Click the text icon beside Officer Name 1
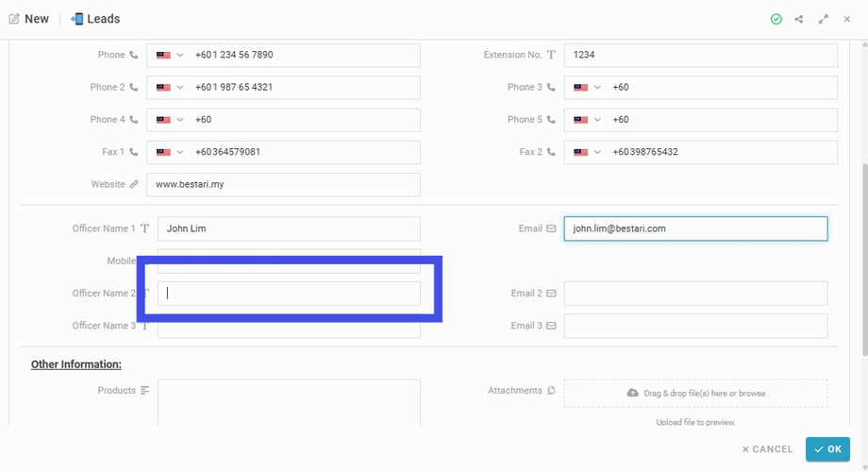 click(144, 228)
